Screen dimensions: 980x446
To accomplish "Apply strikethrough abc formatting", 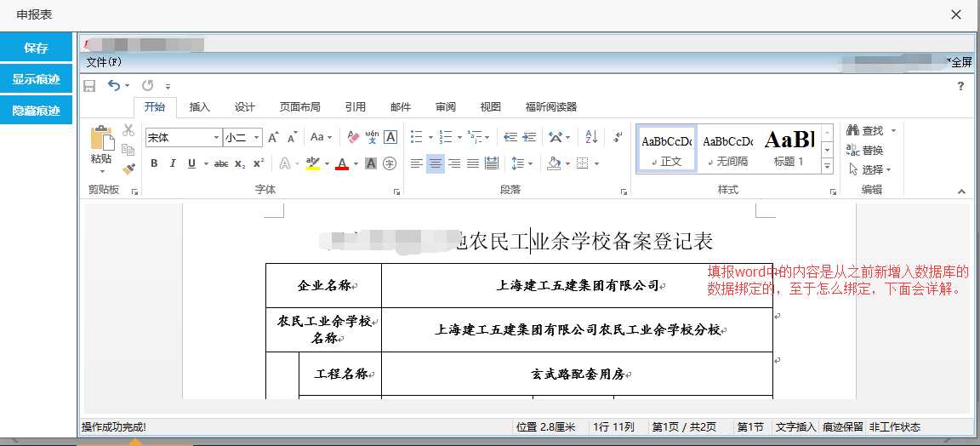I will (x=220, y=163).
